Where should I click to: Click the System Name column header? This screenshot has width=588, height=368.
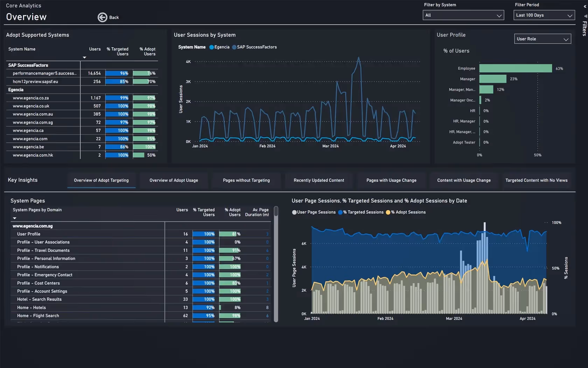coord(22,49)
